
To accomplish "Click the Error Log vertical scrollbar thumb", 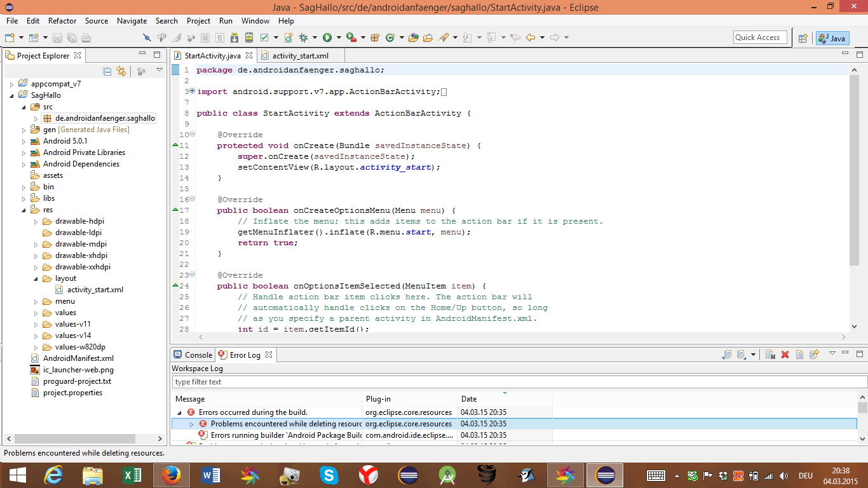I will point(862,407).
